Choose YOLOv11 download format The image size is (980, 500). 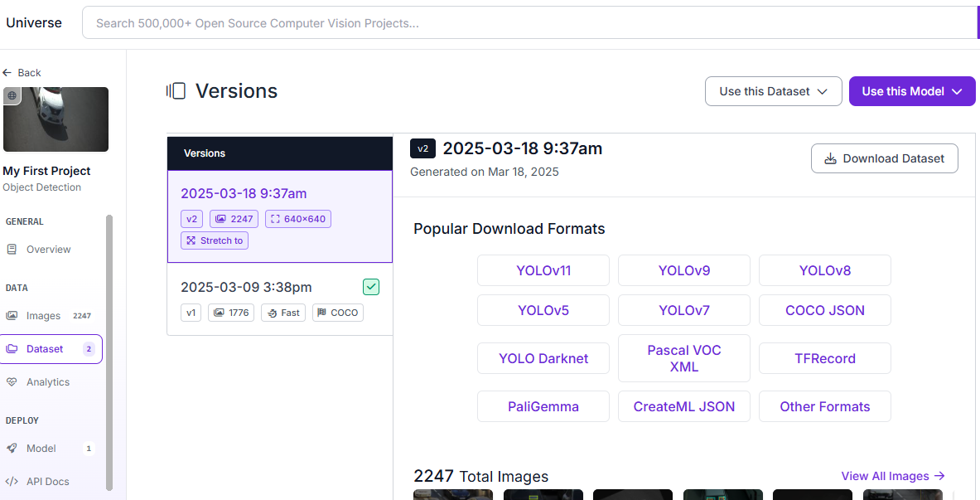click(x=543, y=270)
